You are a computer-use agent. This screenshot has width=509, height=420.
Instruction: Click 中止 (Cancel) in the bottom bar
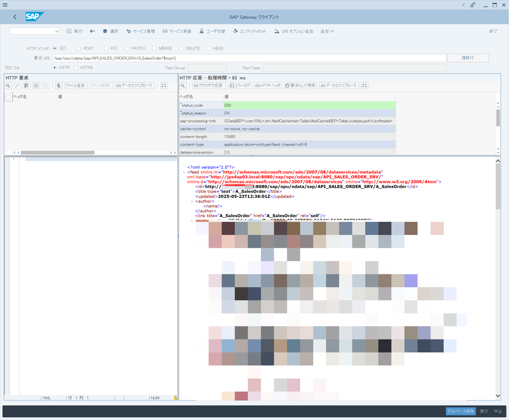(498, 411)
